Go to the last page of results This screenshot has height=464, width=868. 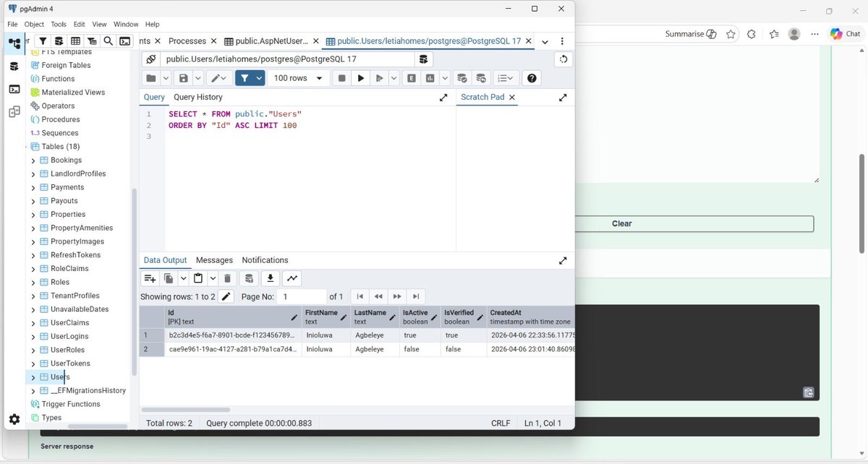[416, 296]
